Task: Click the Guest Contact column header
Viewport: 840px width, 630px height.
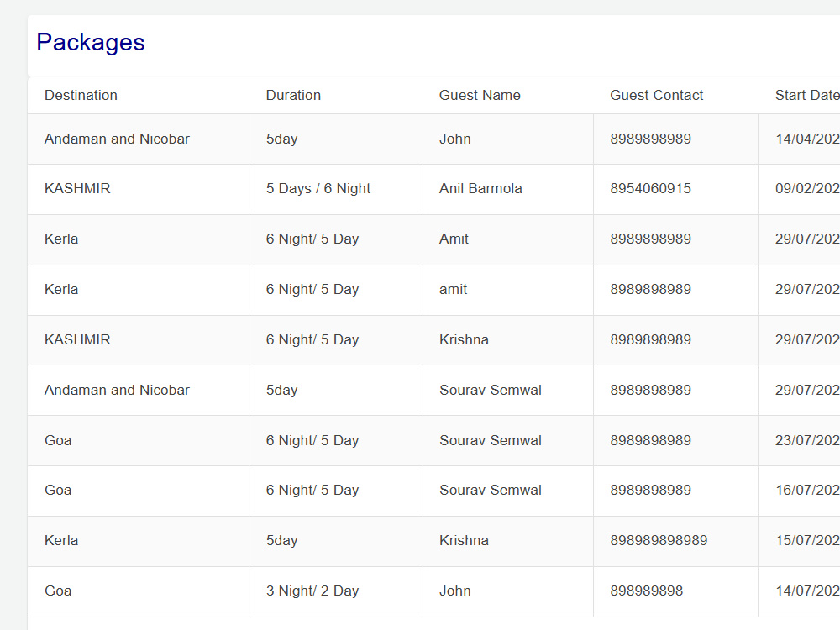Action: tap(656, 96)
